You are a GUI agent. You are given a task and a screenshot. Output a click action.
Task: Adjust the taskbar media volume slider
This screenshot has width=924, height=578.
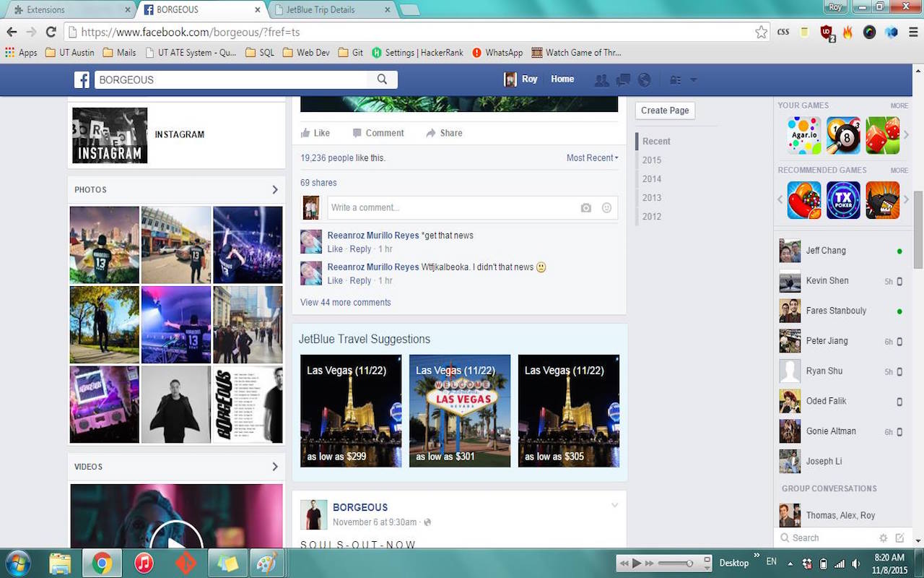(676, 564)
